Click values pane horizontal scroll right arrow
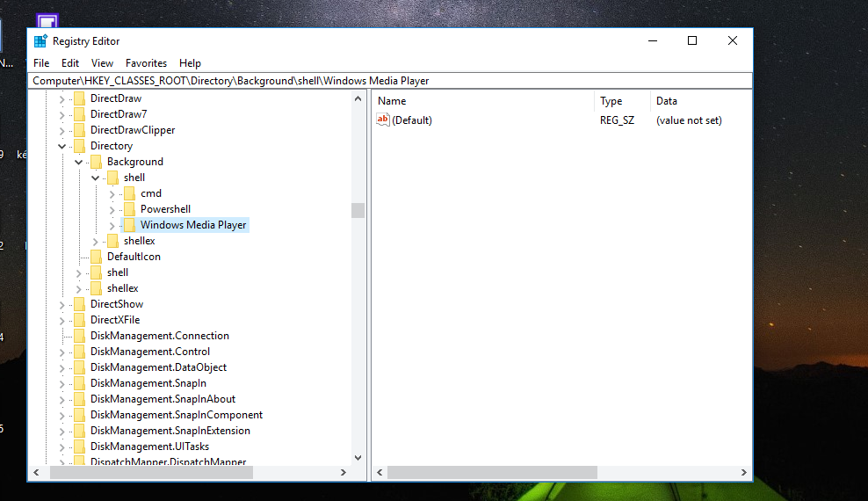 pos(743,472)
